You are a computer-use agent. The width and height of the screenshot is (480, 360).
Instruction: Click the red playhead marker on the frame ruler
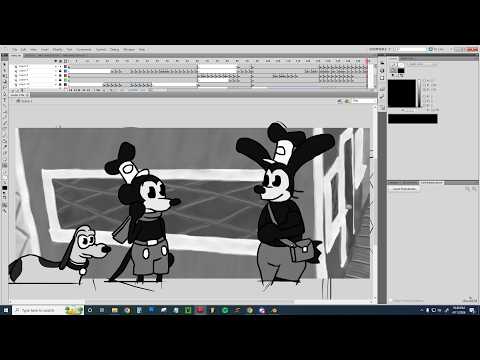pos(367,61)
